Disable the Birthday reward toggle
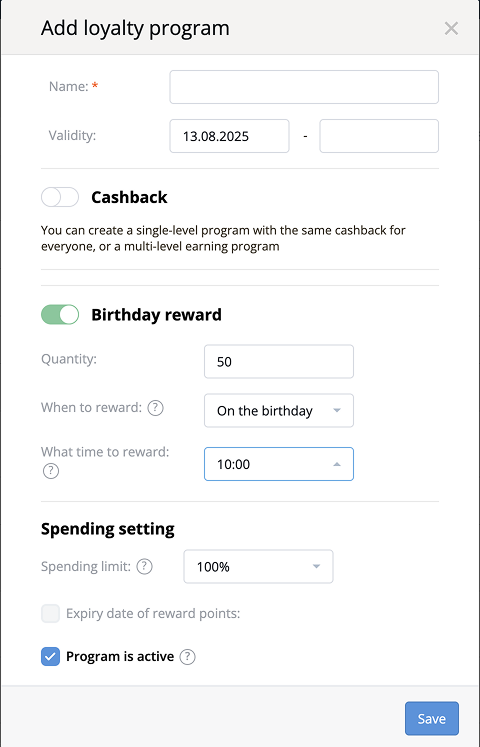This screenshot has width=480, height=747. pos(60,315)
